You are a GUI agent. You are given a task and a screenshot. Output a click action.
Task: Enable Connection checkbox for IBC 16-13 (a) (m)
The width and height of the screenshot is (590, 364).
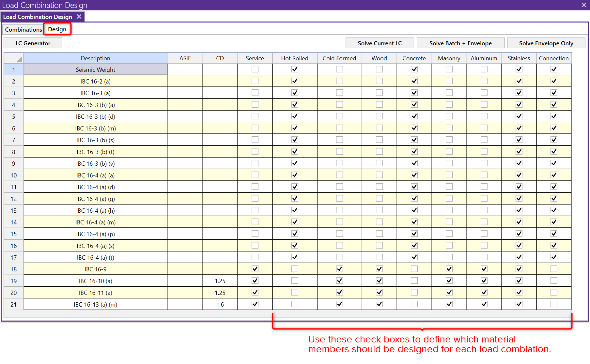click(554, 304)
